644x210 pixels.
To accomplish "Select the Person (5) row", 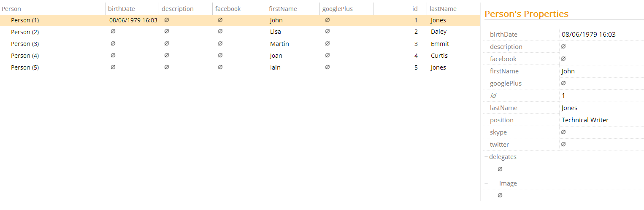I will tap(25, 67).
